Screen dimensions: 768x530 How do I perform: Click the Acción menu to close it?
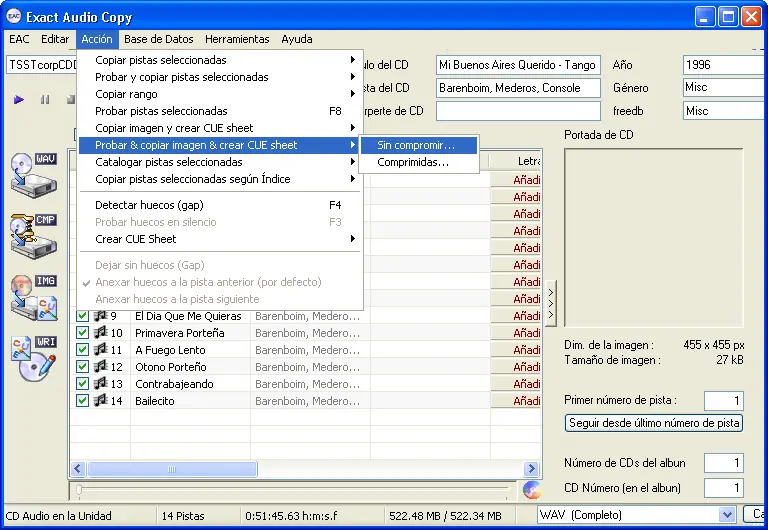(x=97, y=39)
